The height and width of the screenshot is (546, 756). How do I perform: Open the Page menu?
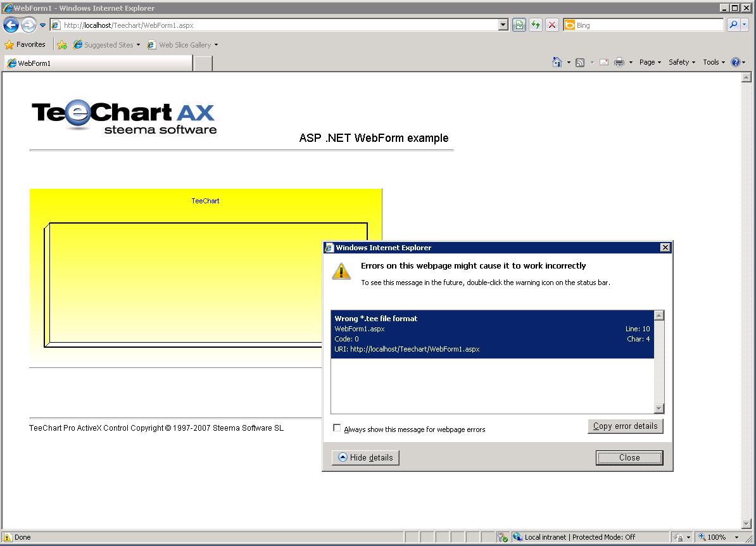click(x=650, y=62)
